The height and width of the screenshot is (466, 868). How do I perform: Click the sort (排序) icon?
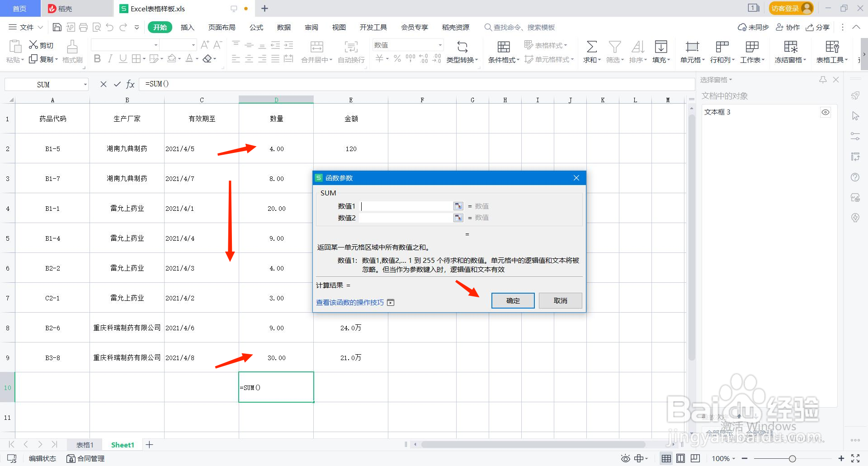click(x=637, y=47)
